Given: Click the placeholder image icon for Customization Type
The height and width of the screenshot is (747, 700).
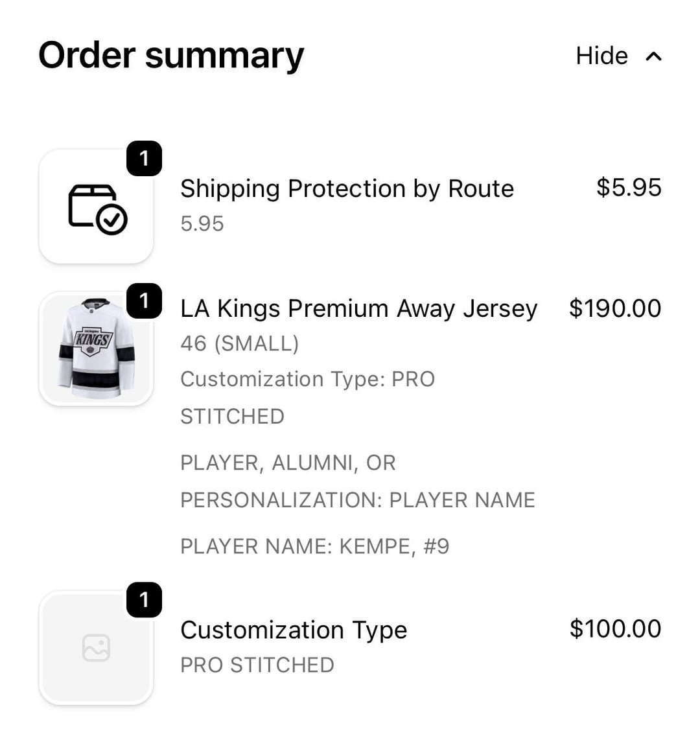Looking at the screenshot, I should point(97,648).
